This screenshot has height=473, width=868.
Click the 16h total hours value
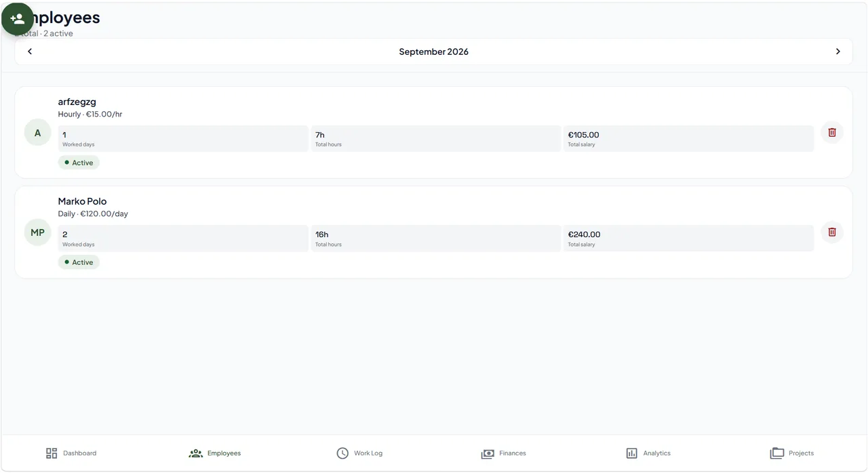click(322, 234)
